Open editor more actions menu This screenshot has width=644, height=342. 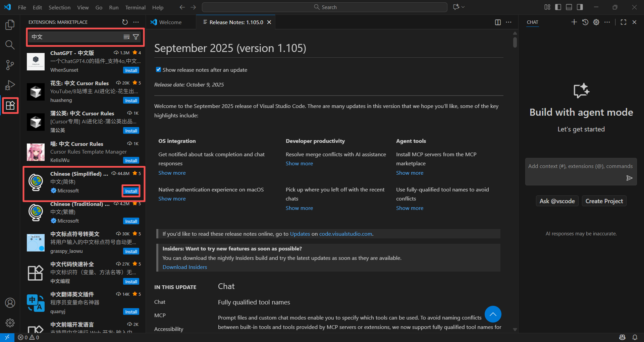pyautogui.click(x=509, y=22)
